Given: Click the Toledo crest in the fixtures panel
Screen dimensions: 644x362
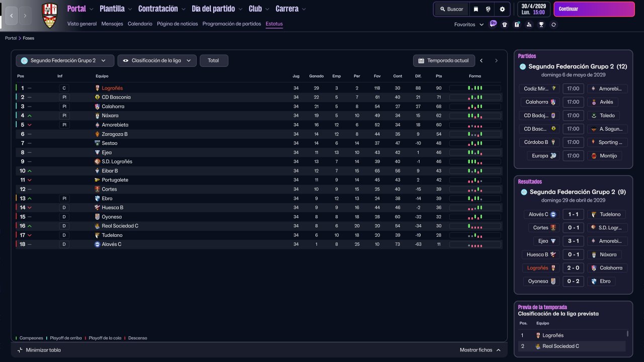Looking at the screenshot, I should (594, 116).
